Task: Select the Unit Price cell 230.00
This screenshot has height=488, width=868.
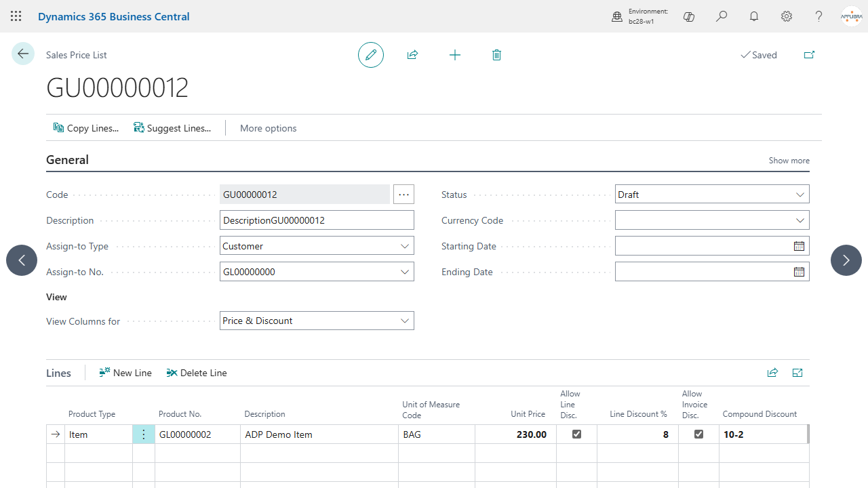Action: [x=515, y=434]
